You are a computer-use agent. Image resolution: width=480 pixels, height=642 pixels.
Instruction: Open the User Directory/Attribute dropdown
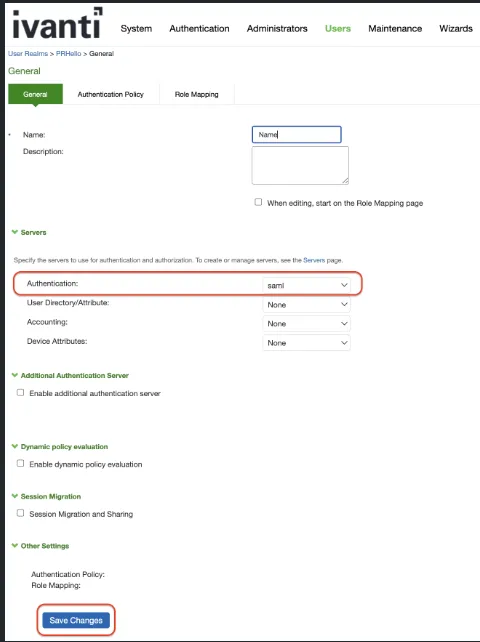306,304
